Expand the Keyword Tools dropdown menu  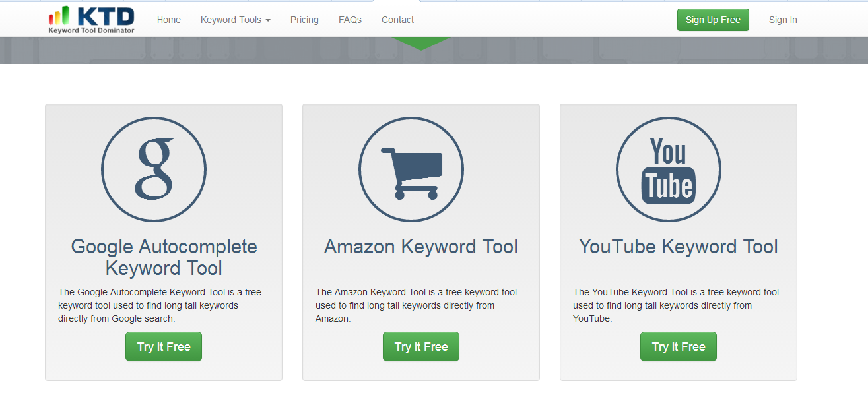pyautogui.click(x=236, y=20)
